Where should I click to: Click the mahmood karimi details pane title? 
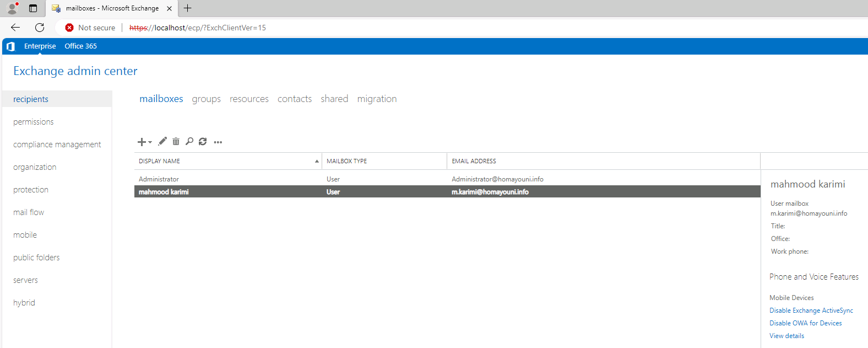pos(807,184)
